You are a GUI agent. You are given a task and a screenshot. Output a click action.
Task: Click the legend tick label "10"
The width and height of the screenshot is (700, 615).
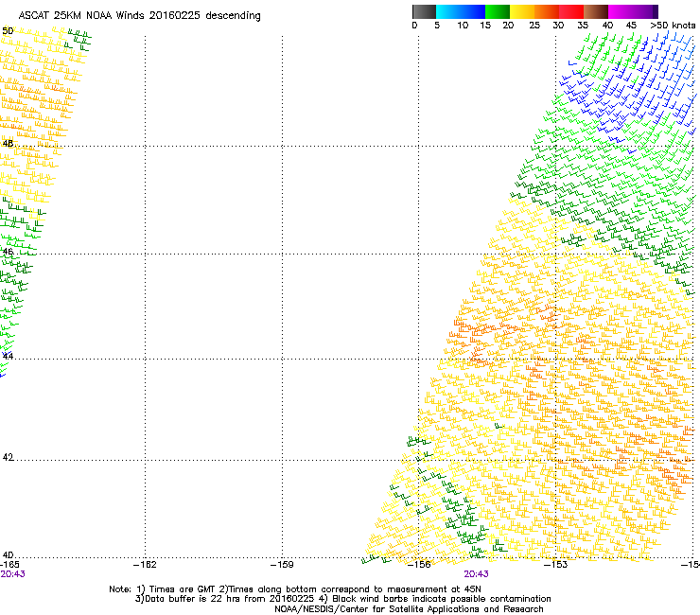coord(463,26)
